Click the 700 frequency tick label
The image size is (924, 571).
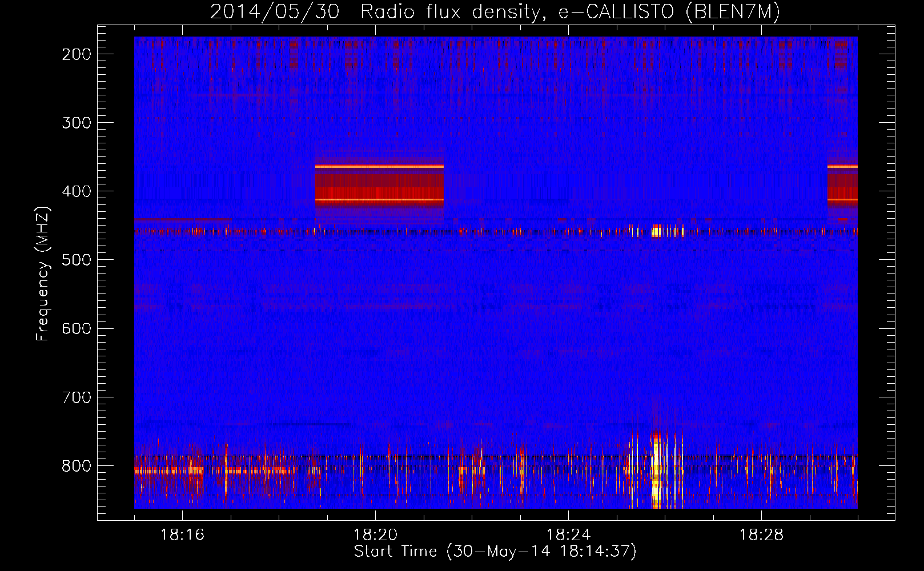[76, 397]
